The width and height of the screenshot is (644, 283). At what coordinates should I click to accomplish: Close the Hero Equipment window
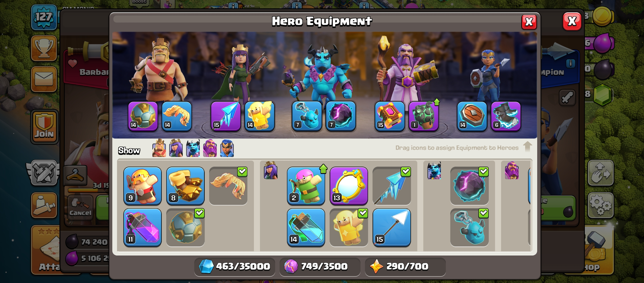click(529, 22)
